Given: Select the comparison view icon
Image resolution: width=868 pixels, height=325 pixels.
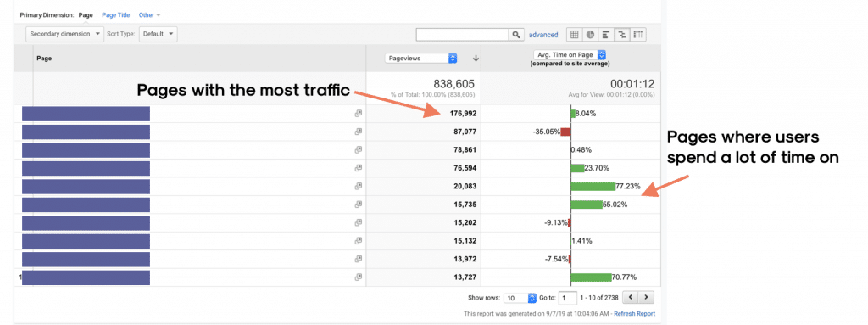Looking at the screenshot, I should (622, 35).
